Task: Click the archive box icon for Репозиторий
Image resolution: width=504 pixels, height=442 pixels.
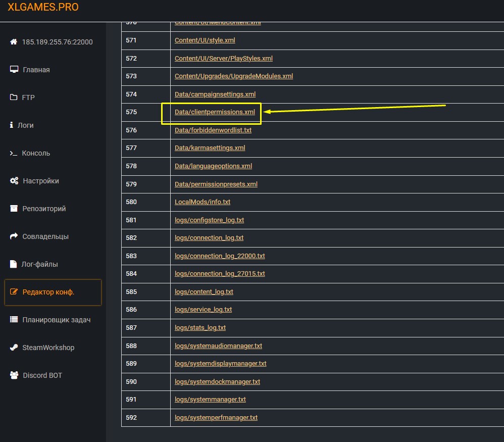Action: (x=14, y=209)
